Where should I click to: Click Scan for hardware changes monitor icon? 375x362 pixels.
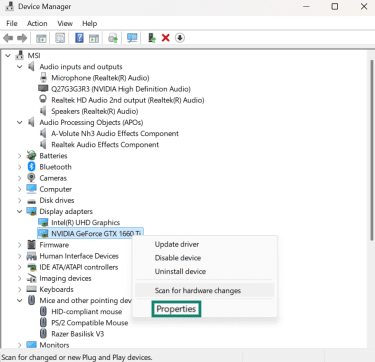(132, 38)
